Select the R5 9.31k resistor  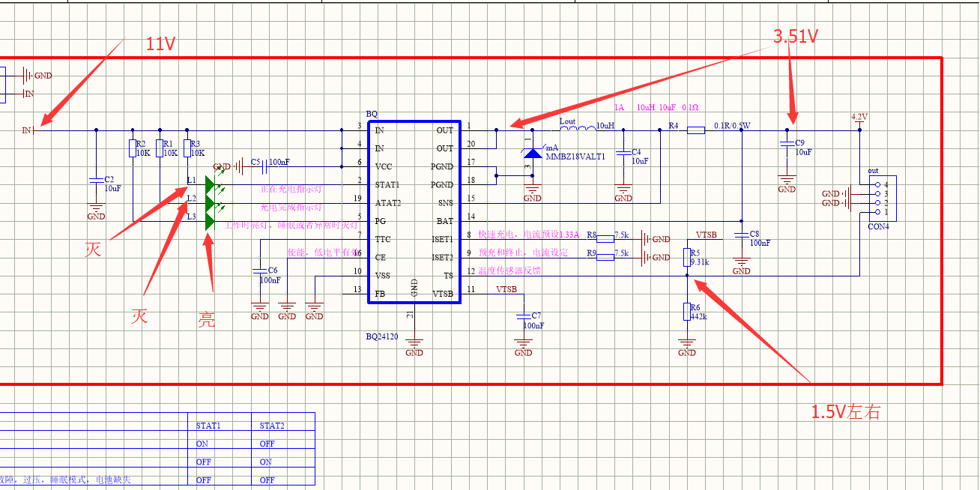[687, 257]
